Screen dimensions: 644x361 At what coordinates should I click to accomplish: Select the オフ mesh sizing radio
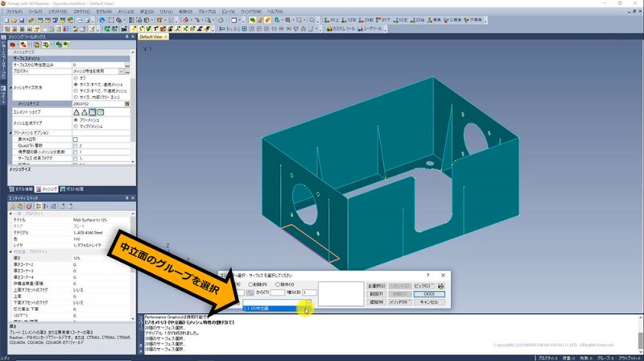point(76,78)
